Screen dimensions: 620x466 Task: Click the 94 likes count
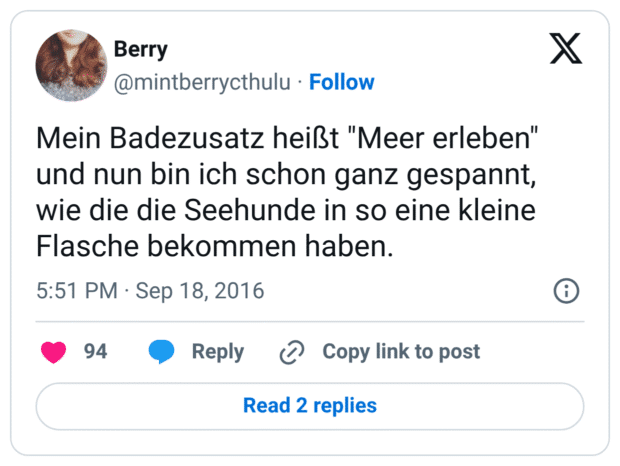click(95, 352)
